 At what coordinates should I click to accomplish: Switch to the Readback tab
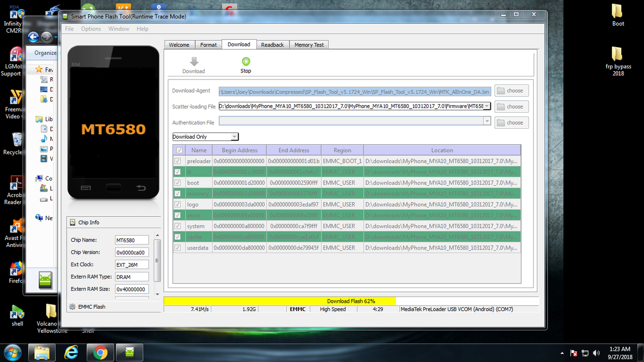(272, 45)
